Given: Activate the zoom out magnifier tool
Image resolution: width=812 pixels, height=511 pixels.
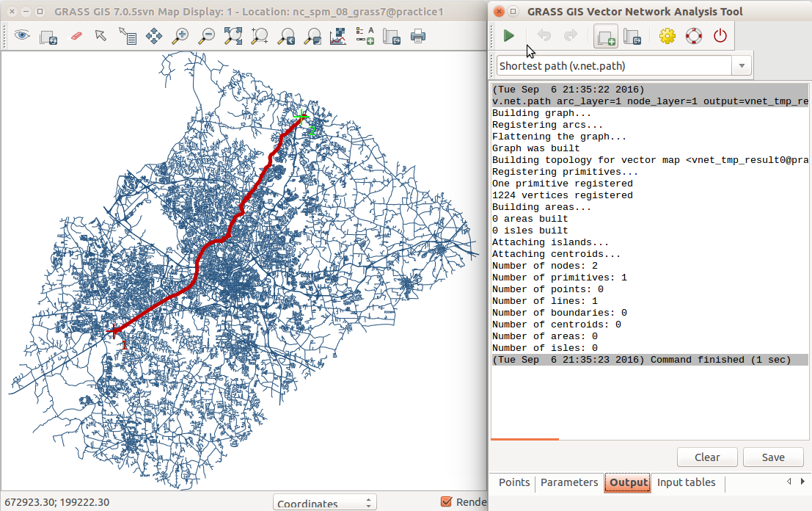Looking at the screenshot, I should pos(207,35).
